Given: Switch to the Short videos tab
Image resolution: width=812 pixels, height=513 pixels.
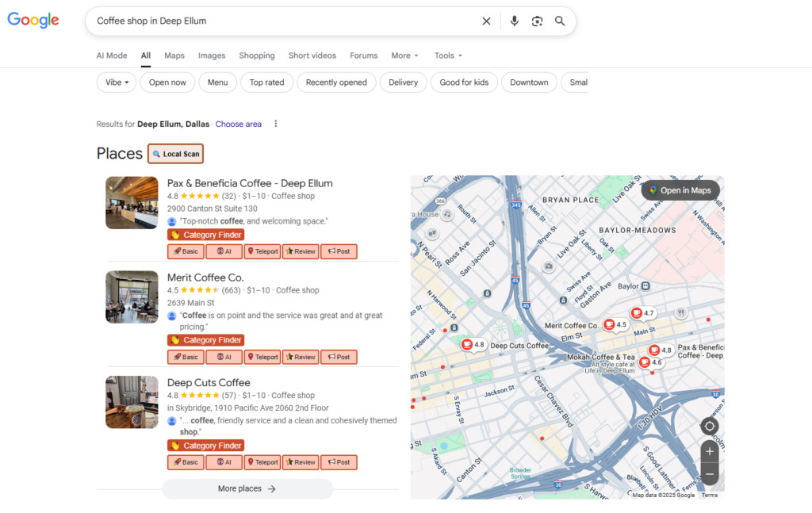Looking at the screenshot, I should pyautogui.click(x=312, y=56).
